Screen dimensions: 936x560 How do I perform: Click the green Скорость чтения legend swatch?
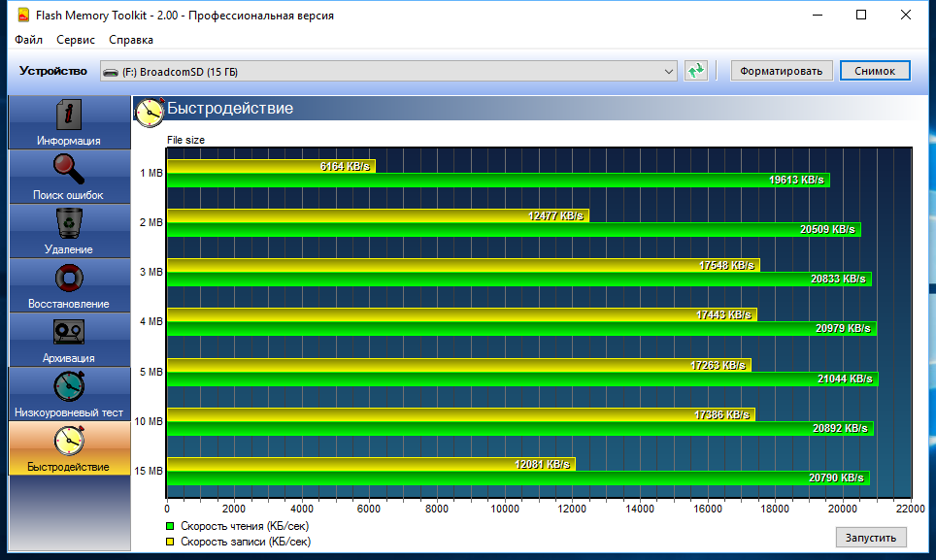[172, 526]
